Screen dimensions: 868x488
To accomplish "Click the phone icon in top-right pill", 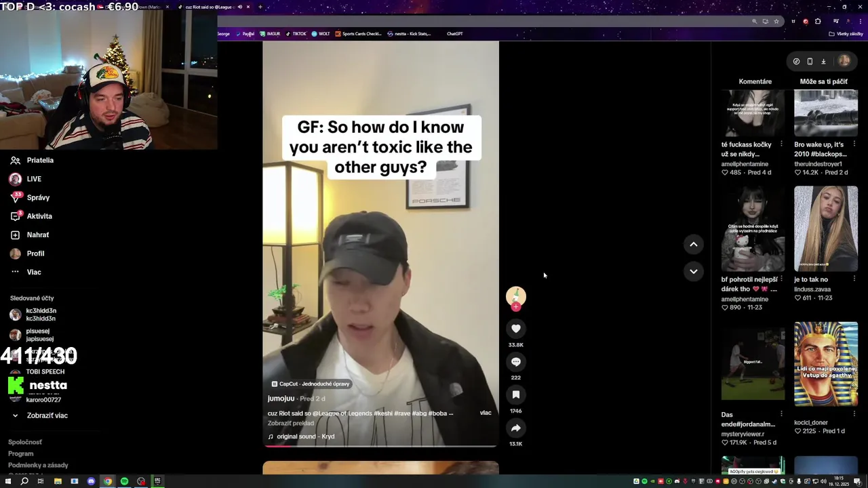I will [x=810, y=61].
